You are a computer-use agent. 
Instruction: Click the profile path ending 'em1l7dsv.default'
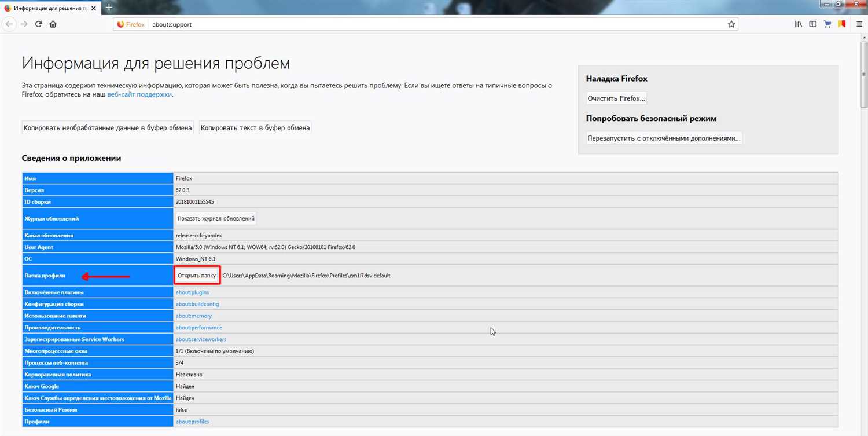click(306, 276)
